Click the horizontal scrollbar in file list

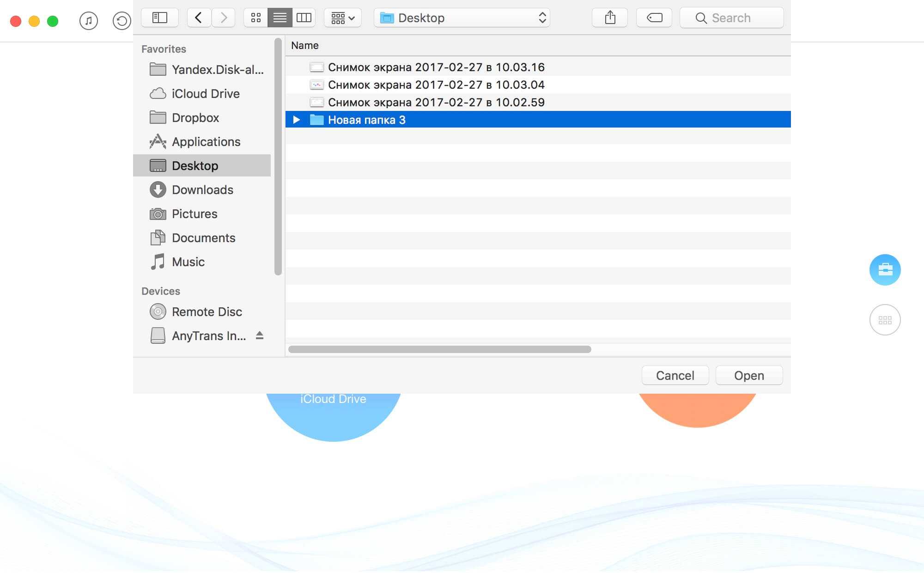coord(439,349)
